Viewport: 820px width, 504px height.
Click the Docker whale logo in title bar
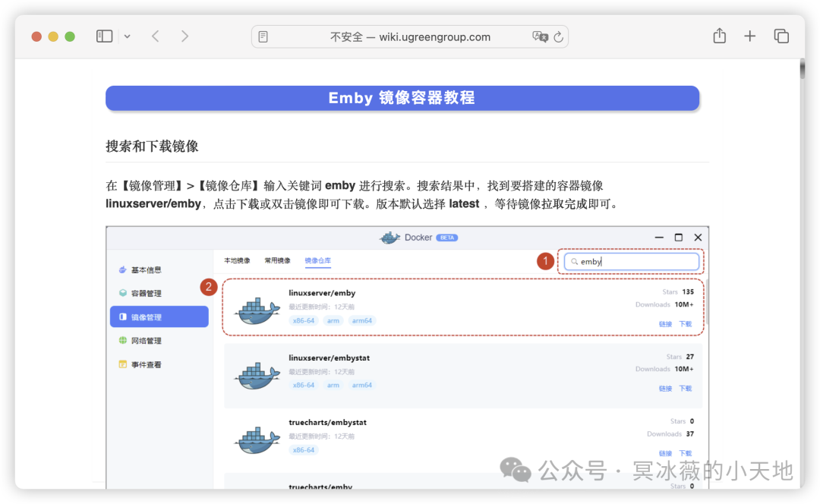[389, 238]
